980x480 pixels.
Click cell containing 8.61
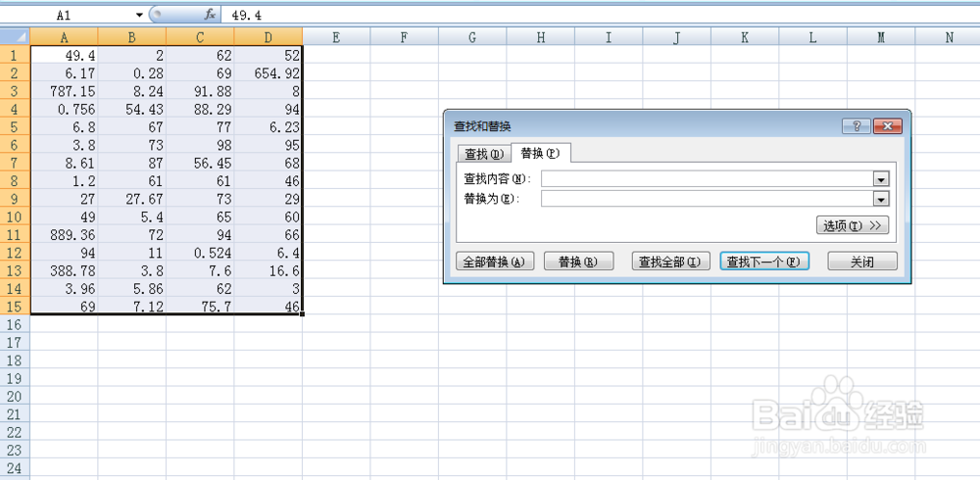[65, 164]
